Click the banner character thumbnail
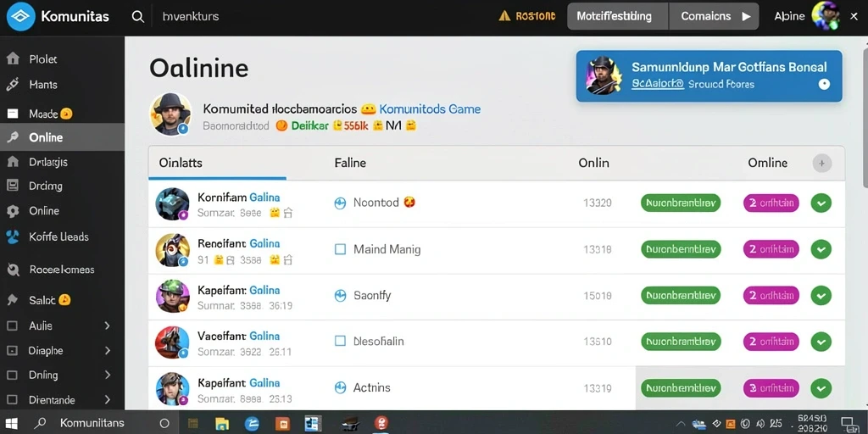868x434 pixels. [604, 75]
